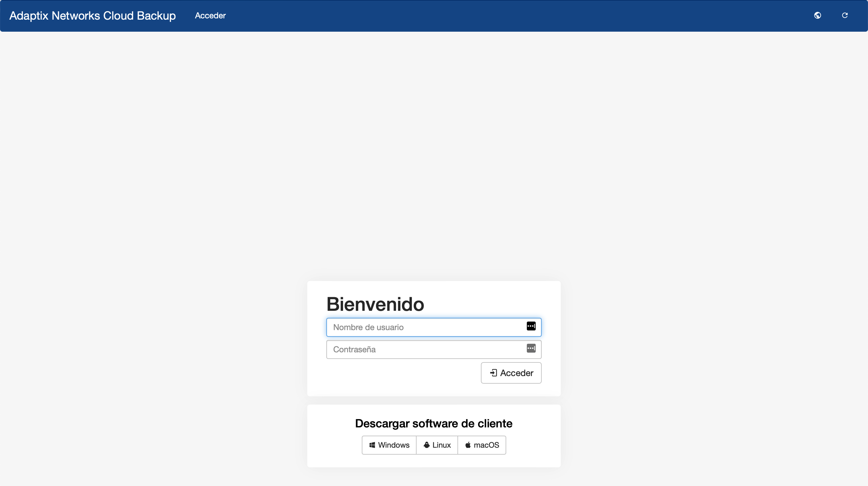Download the Windows client software
Screen dimensions: 868x486
tap(389, 445)
